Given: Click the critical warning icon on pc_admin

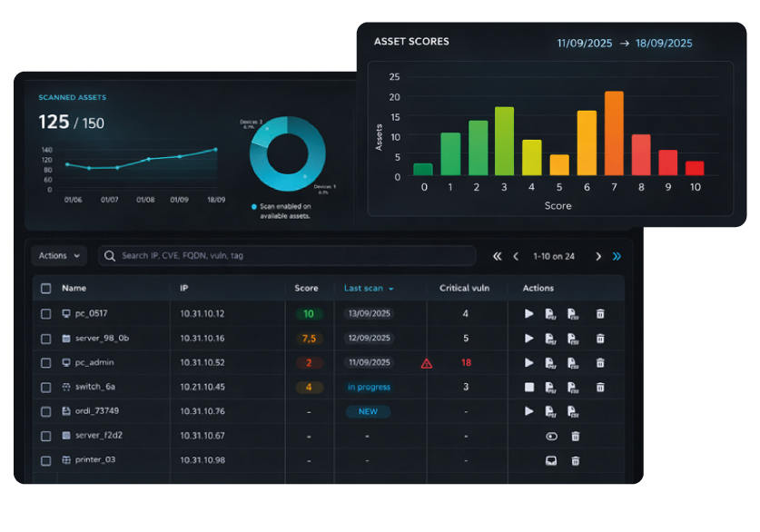Looking at the screenshot, I should [427, 363].
